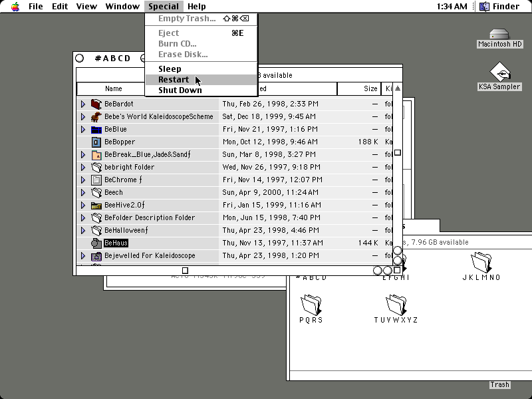Click the # A B C D window title
The height and width of the screenshot is (399, 532).
[x=112, y=59]
